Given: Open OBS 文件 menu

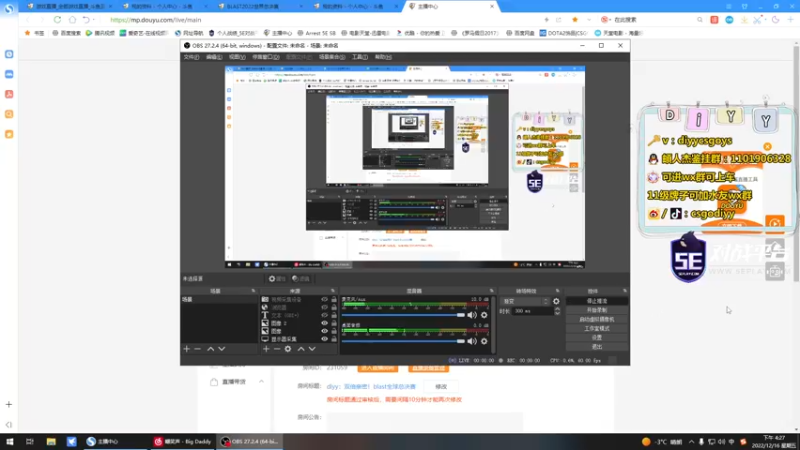Looking at the screenshot, I should coord(191,57).
